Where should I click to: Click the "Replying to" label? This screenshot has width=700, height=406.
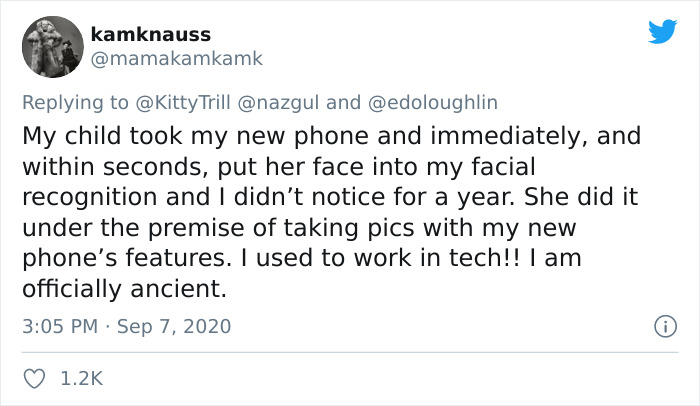pos(75,103)
